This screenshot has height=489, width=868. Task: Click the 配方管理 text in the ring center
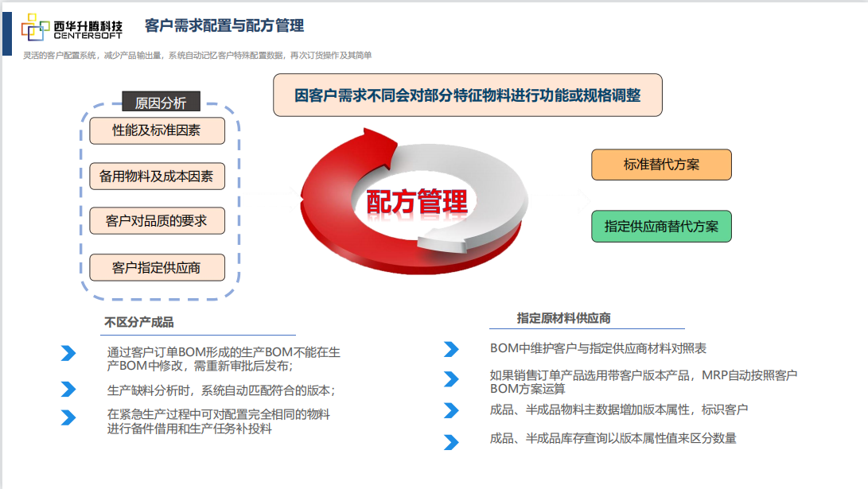[x=417, y=202]
